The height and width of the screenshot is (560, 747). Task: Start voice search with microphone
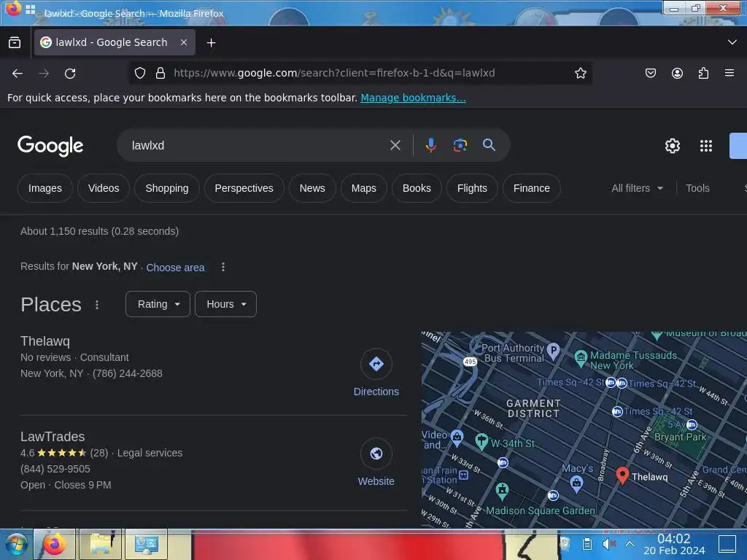[x=430, y=145]
